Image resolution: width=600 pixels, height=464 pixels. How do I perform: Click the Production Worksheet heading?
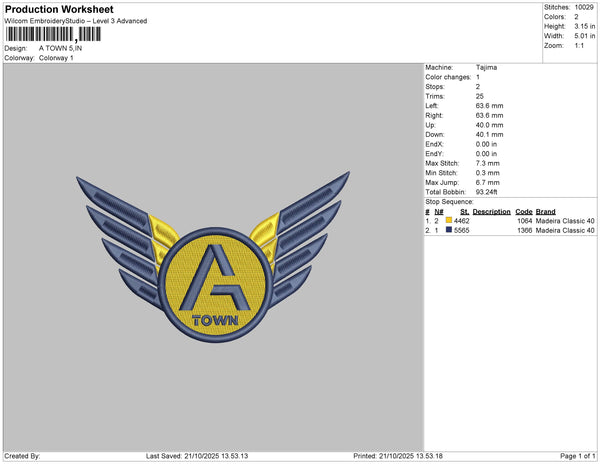60,9
